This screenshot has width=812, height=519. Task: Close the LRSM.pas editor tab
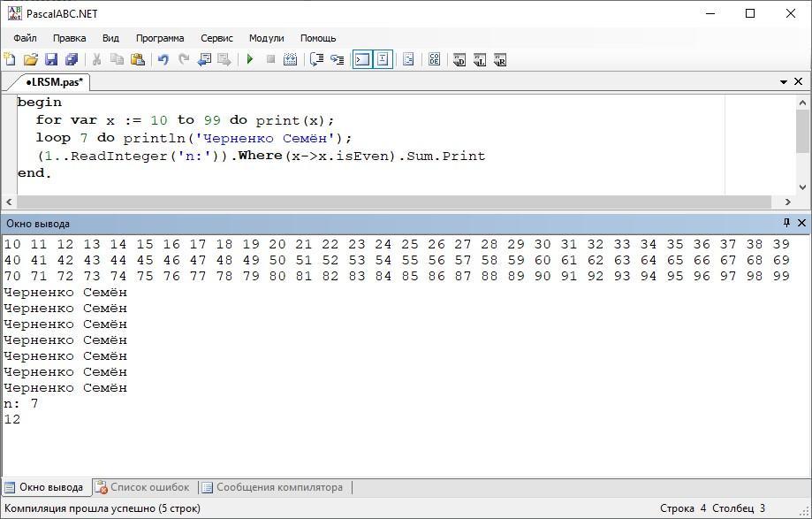(798, 81)
